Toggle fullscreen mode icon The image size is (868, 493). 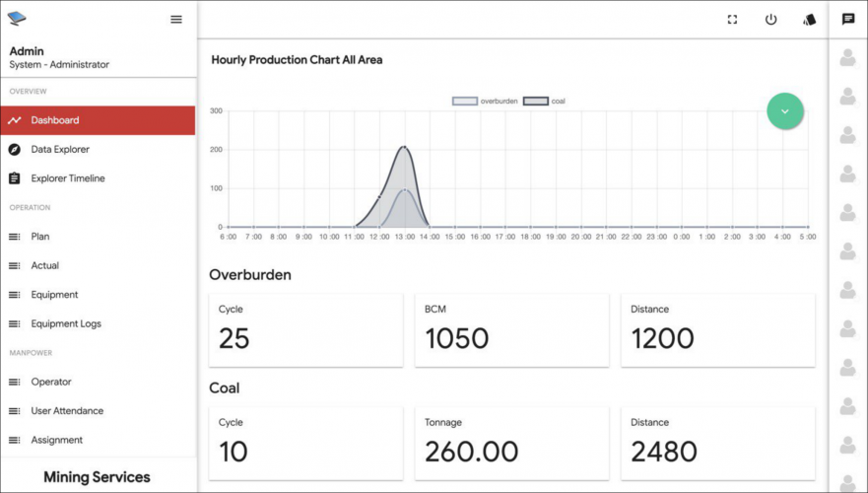point(732,20)
